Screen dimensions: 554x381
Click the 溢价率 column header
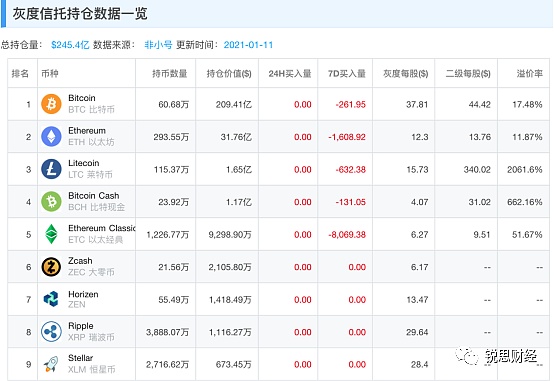tap(529, 74)
